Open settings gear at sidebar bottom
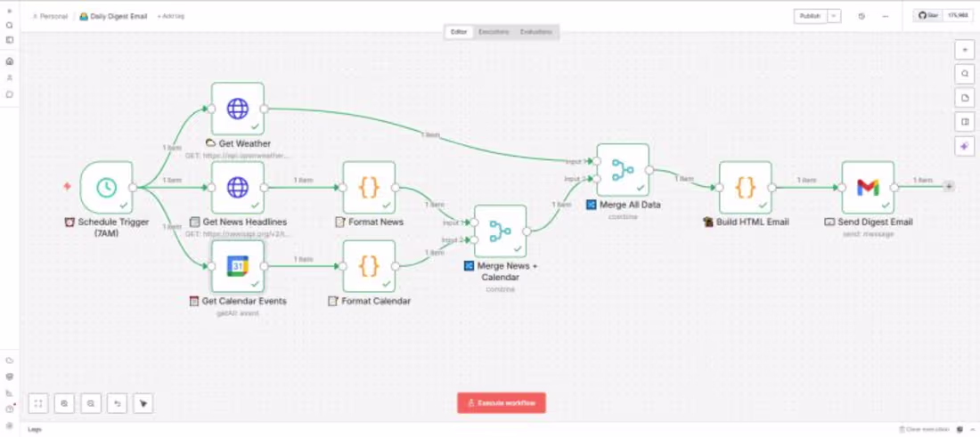The height and width of the screenshot is (437, 980). click(x=10, y=425)
